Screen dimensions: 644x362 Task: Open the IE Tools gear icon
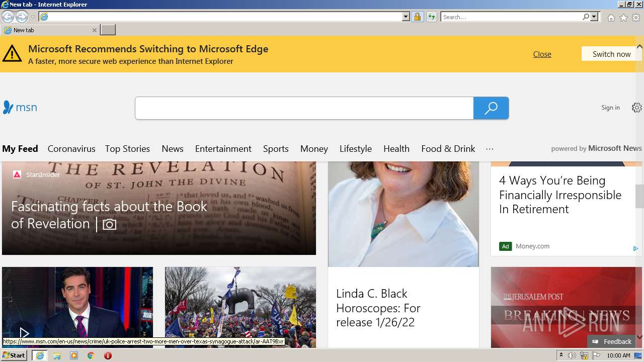coord(636,18)
